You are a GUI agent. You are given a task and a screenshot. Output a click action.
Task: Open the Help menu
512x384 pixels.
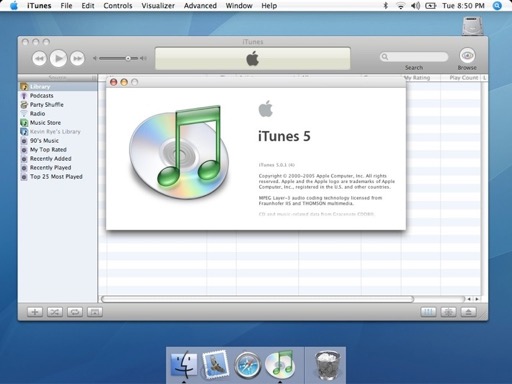269,6
